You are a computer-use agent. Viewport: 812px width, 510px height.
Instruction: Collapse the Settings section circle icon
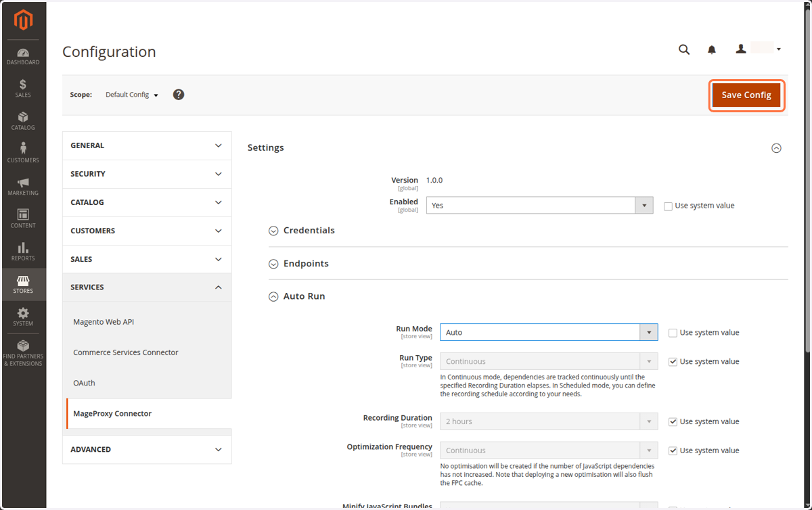(x=776, y=148)
